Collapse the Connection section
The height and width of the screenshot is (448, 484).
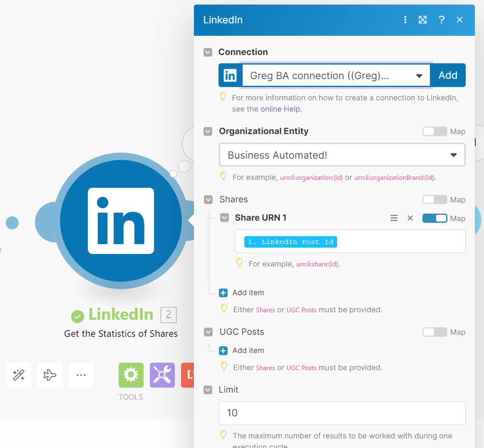tap(208, 52)
